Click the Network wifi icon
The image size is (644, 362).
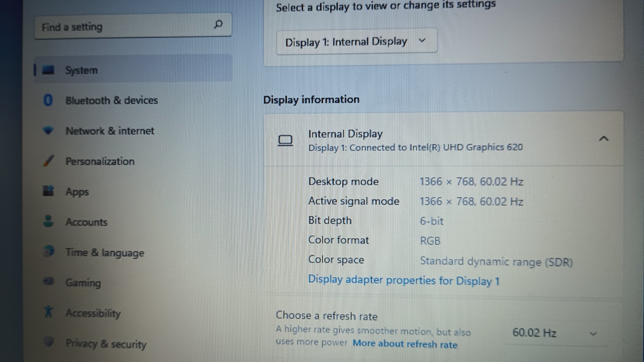click(x=48, y=131)
